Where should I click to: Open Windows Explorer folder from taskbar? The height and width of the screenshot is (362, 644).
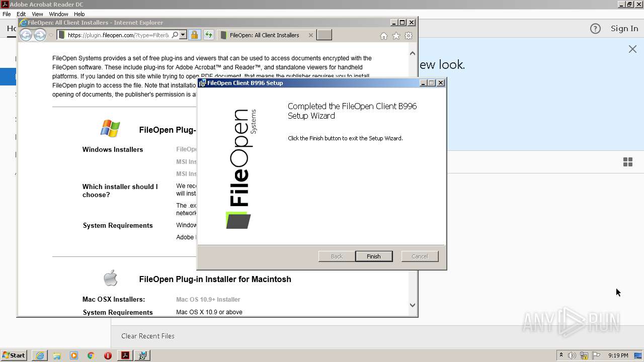pyautogui.click(x=57, y=355)
